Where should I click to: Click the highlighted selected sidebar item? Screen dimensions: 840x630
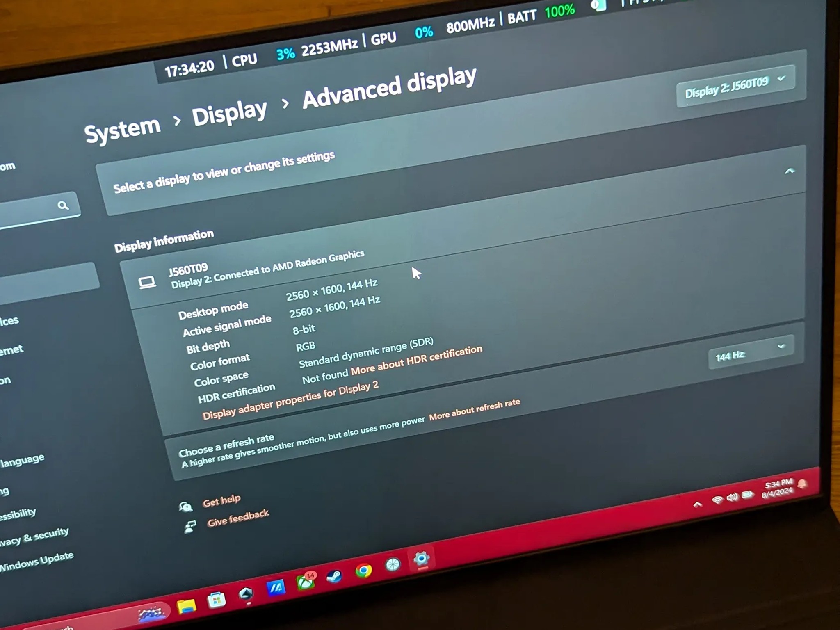[x=48, y=283]
